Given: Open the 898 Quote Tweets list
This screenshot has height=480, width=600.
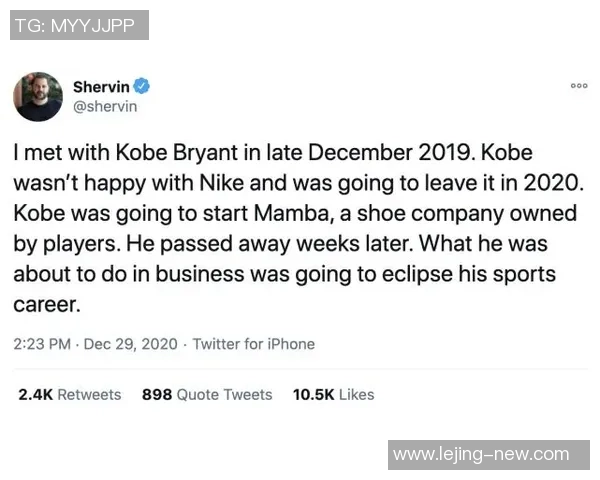Looking at the screenshot, I should point(207,395).
